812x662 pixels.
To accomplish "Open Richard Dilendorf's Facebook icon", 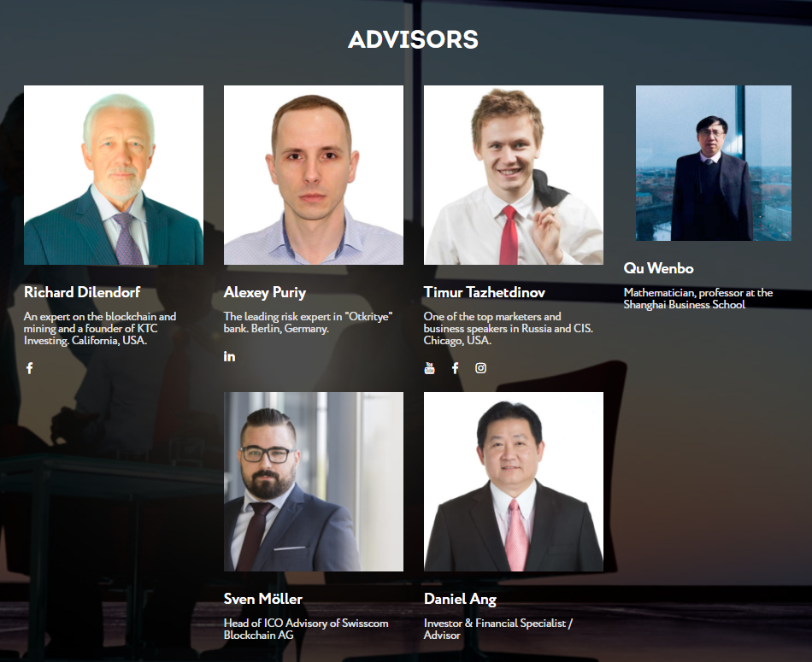I will tap(30, 368).
